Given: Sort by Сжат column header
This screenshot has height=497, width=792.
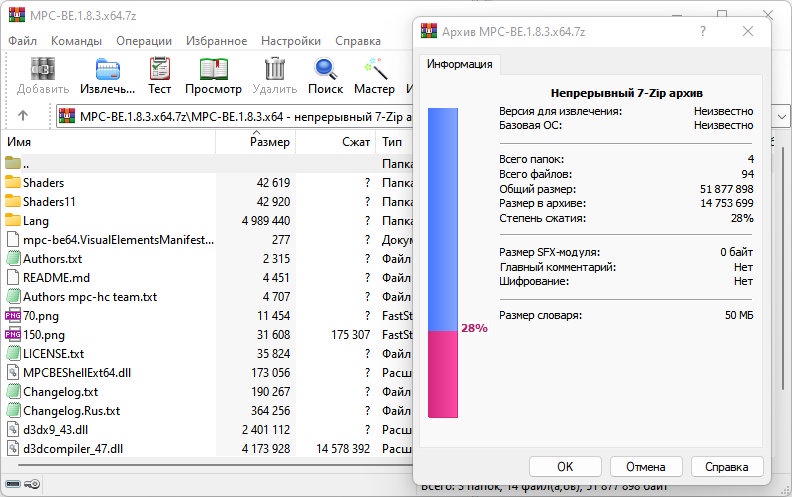Looking at the screenshot, I should [x=336, y=142].
